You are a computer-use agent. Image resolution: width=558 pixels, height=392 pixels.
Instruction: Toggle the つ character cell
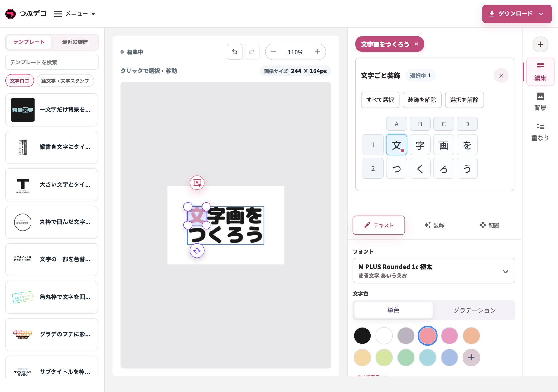[x=397, y=168]
